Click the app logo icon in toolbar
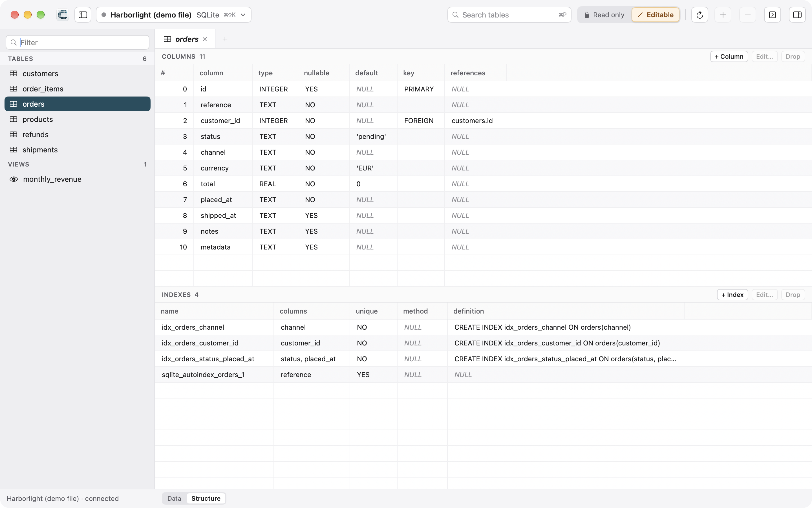812x508 pixels. (x=62, y=15)
